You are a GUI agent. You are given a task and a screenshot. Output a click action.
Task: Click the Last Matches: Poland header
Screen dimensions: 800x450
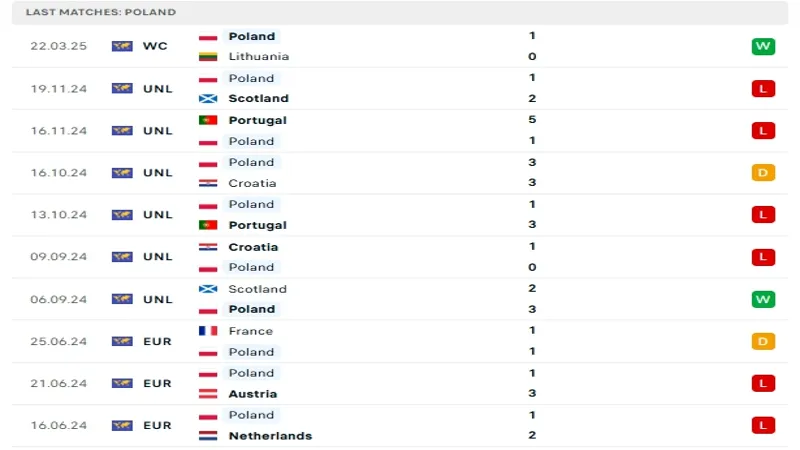101,12
